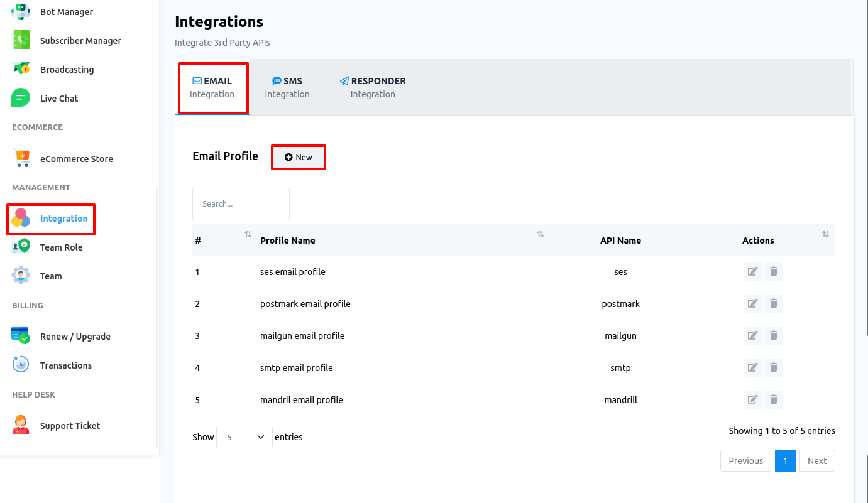This screenshot has height=503, width=868.
Task: Go to the Next page
Action: coord(817,460)
